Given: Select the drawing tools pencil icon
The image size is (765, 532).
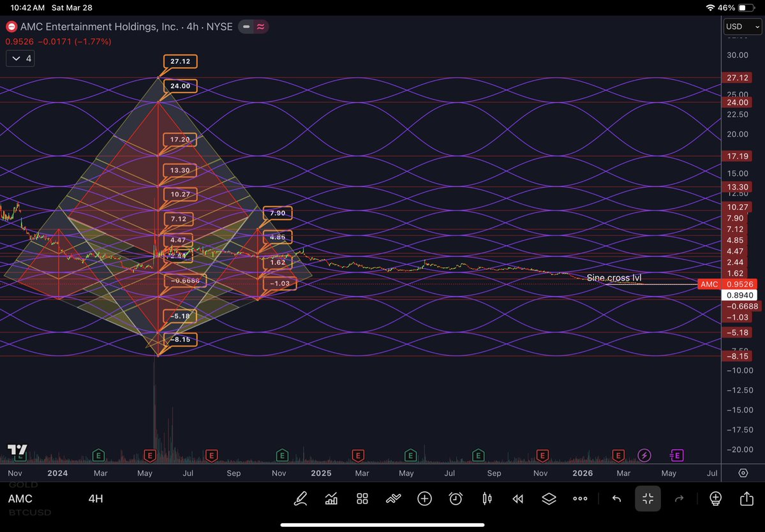Looking at the screenshot, I should click(x=301, y=498).
